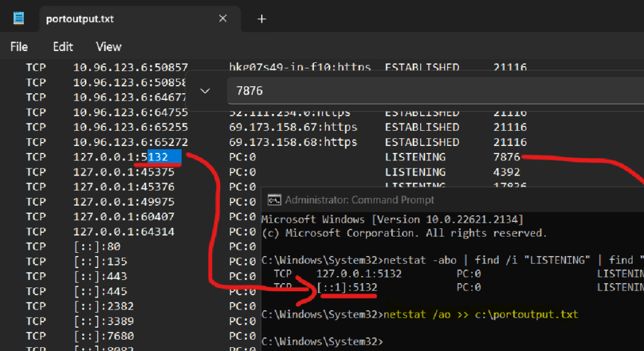The image size is (644, 351).
Task: Click the [::]:135 entry
Action: tap(100, 262)
